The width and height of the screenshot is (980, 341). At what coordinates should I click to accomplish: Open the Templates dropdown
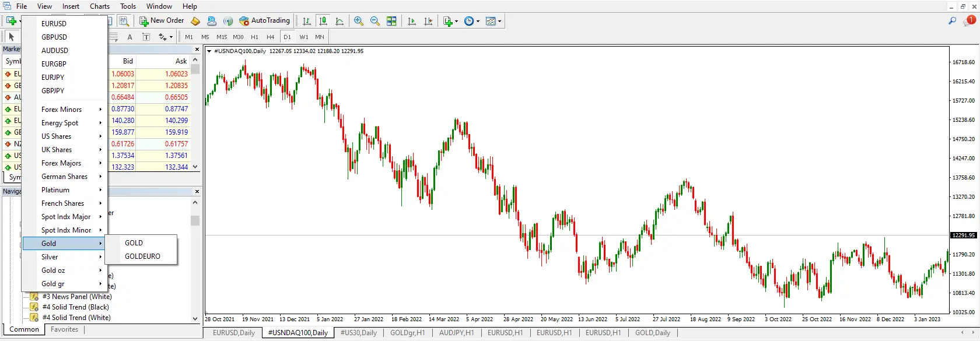click(493, 21)
